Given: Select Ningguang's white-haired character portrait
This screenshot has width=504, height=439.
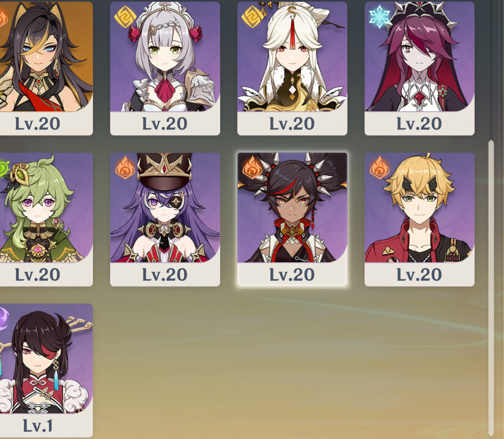Looking at the screenshot, I should [292, 57].
